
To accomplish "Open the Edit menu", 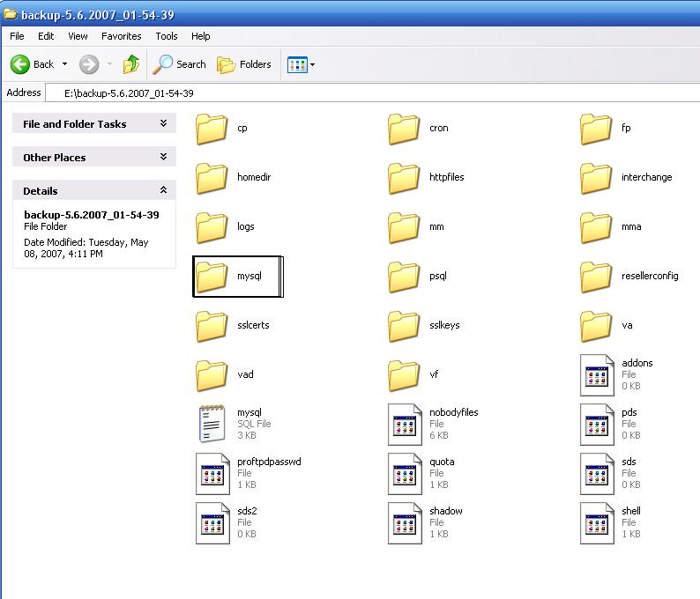I will pos(46,36).
